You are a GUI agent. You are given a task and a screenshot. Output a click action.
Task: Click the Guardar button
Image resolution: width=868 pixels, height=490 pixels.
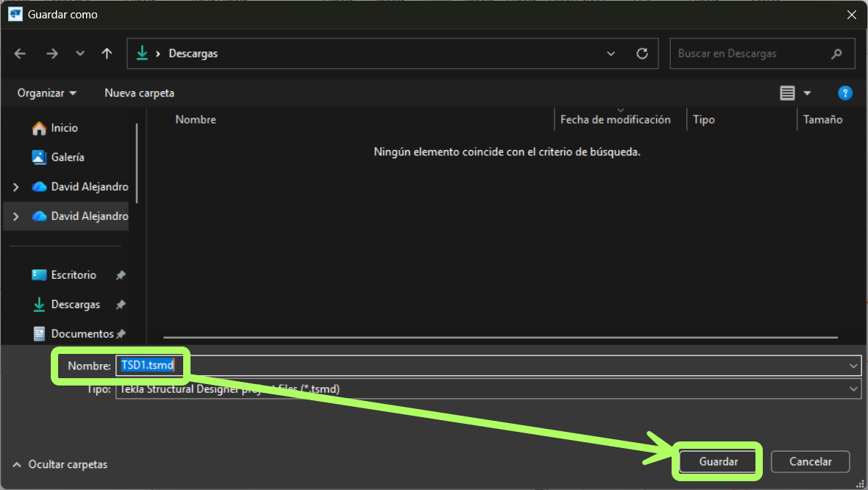tap(718, 462)
